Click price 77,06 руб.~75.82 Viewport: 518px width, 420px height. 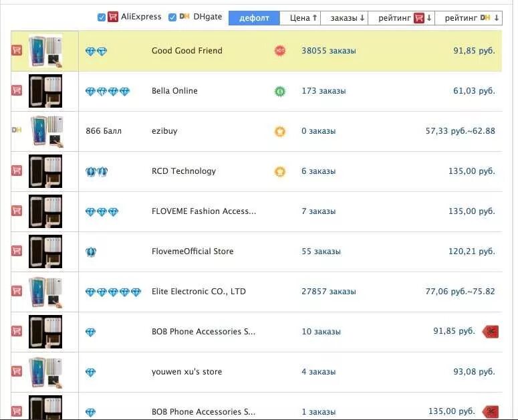pyautogui.click(x=461, y=292)
